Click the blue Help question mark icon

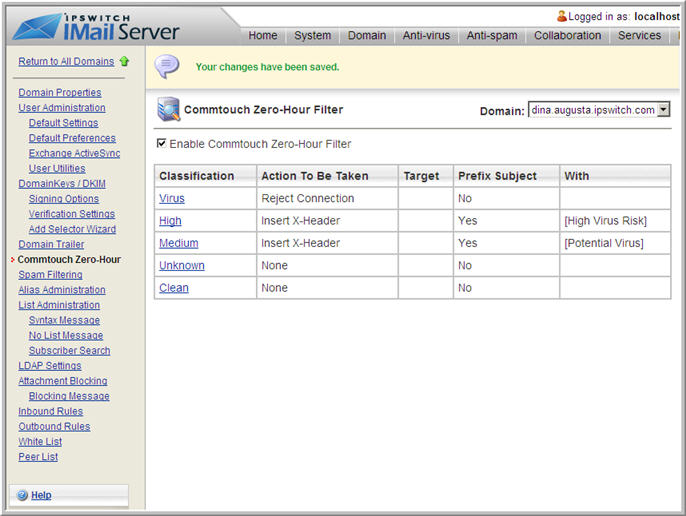coord(22,495)
